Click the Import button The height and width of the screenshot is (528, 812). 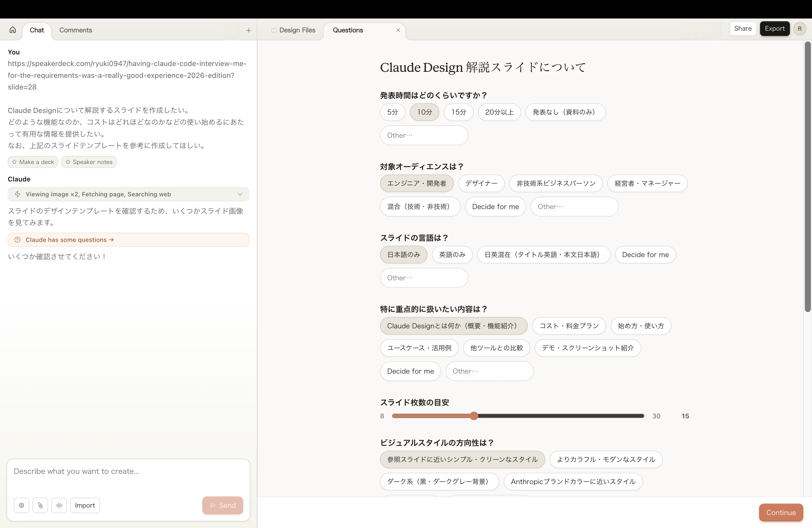pos(85,505)
